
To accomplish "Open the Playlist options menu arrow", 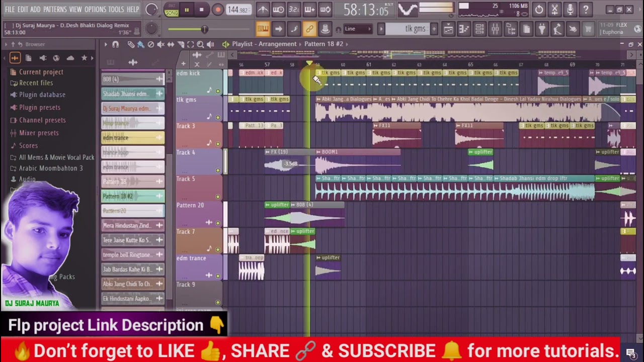I will coord(106,44).
